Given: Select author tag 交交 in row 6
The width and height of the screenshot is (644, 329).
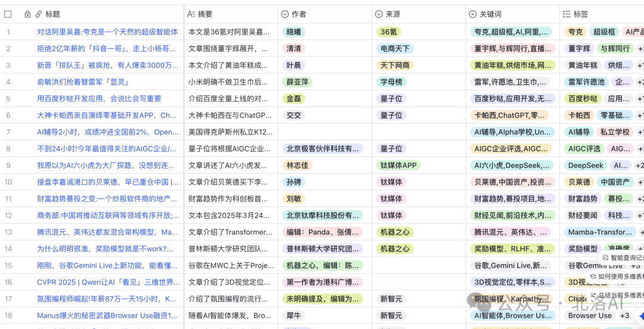Looking at the screenshot, I should [293, 116].
